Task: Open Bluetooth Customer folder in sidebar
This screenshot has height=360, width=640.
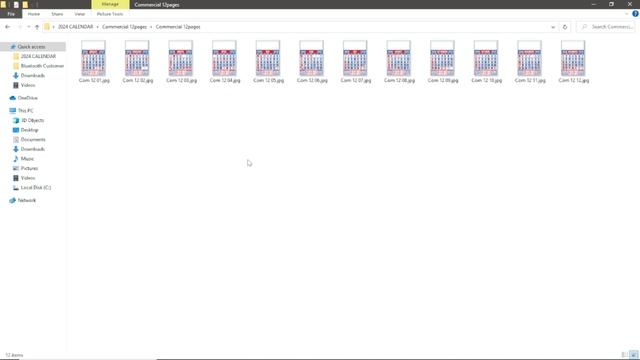Action: [39, 66]
